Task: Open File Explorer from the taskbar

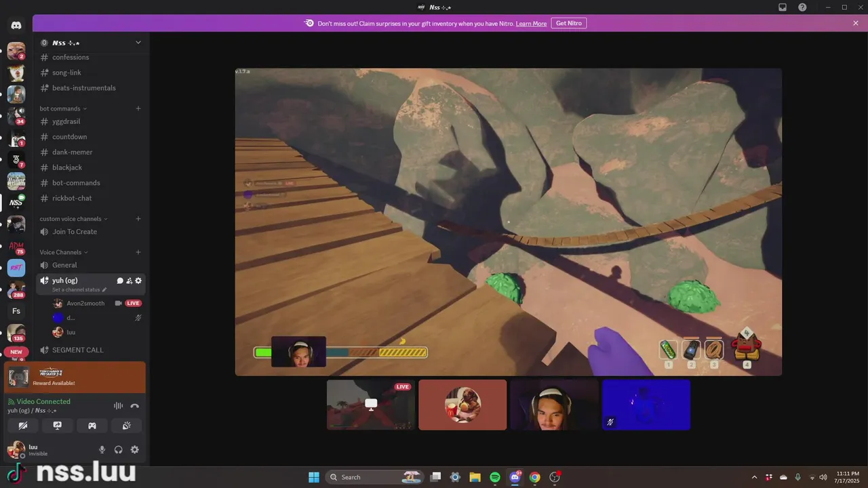Action: (x=475, y=477)
